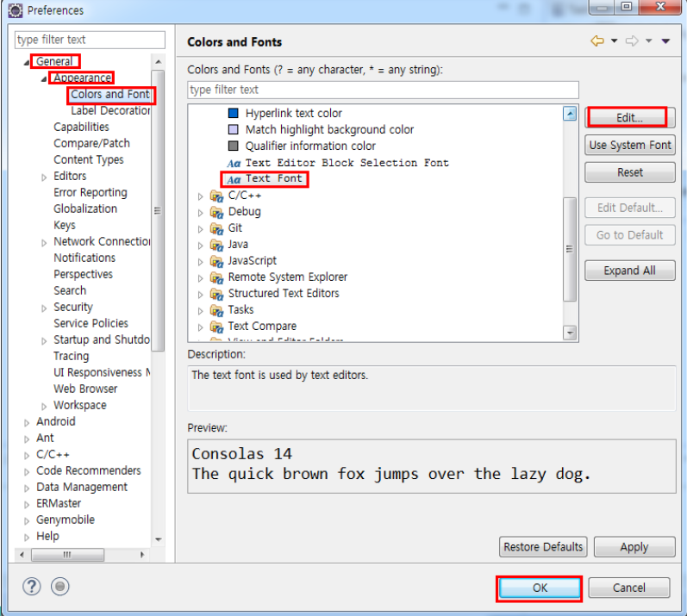Click the Debug category folder icon

pos(216,212)
